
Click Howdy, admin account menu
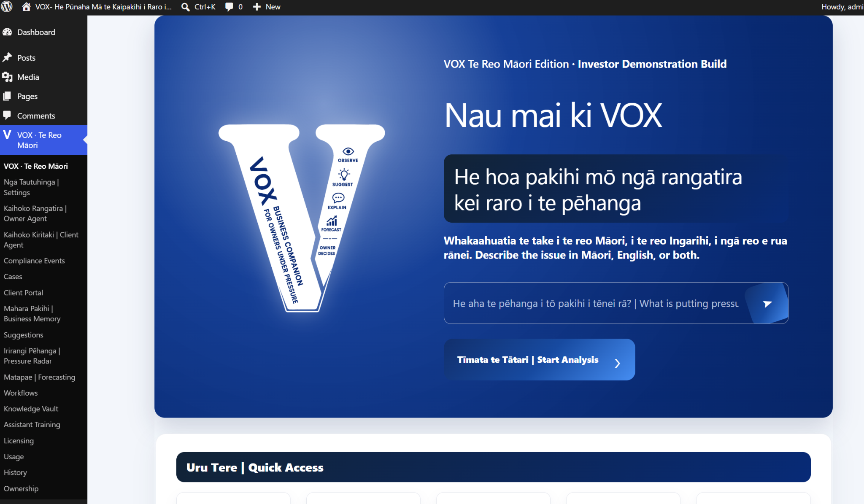842,7
